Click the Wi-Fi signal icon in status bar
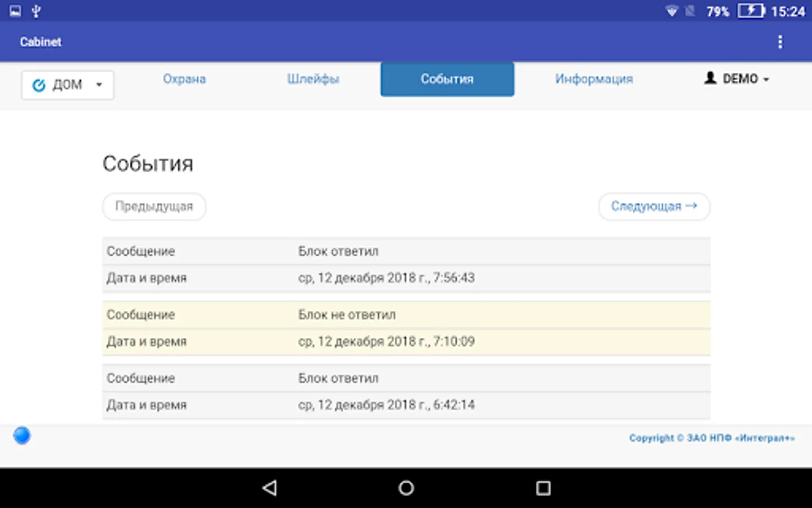The height and width of the screenshot is (508, 812). pyautogui.click(x=671, y=11)
